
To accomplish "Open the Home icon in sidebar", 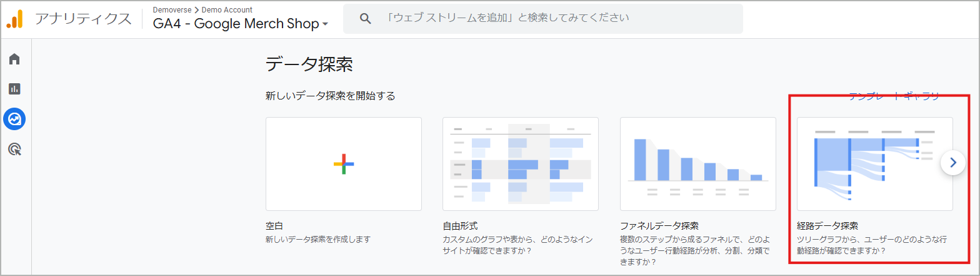I will 14,59.
